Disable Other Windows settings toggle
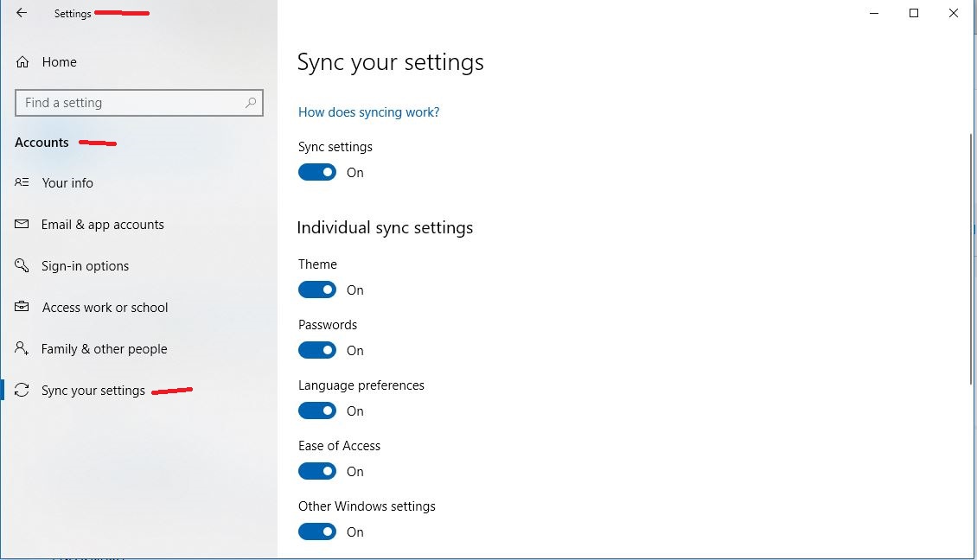The height and width of the screenshot is (560, 977). point(317,531)
